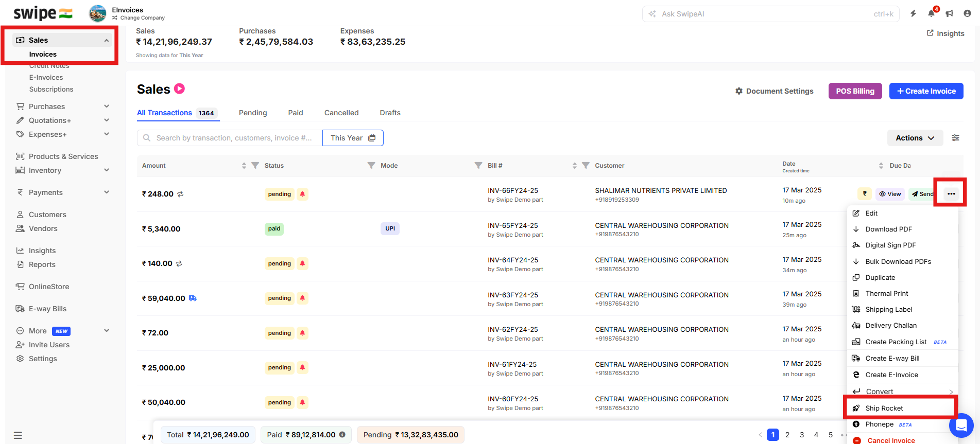Switch to the Drafts tab
This screenshot has width=980, height=444.
tap(390, 113)
